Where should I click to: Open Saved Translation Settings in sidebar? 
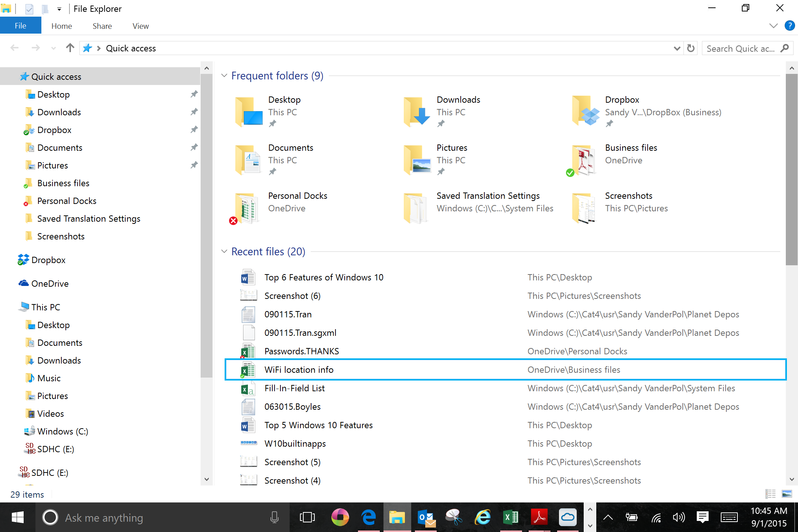[x=89, y=218]
